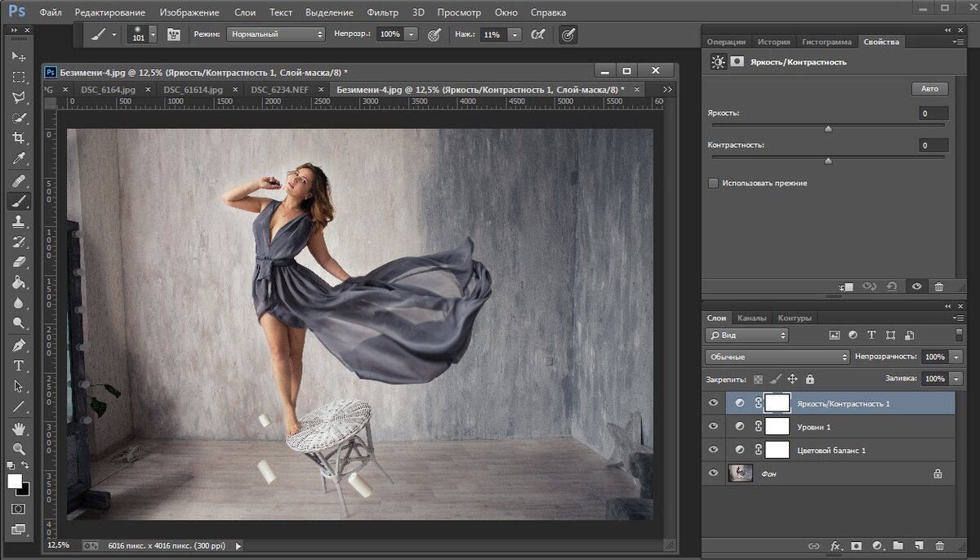Screen dimensions: 980x560
Task: Select the Hand tool
Action: coord(19,429)
